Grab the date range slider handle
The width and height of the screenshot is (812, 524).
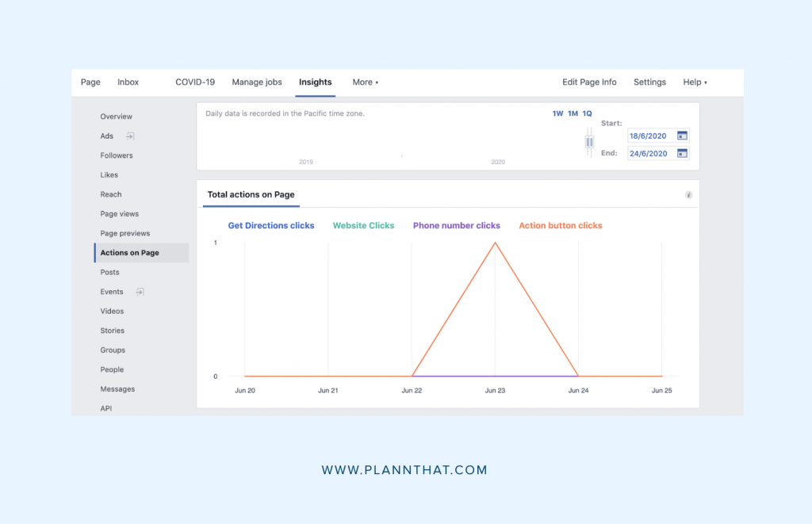[x=589, y=142]
